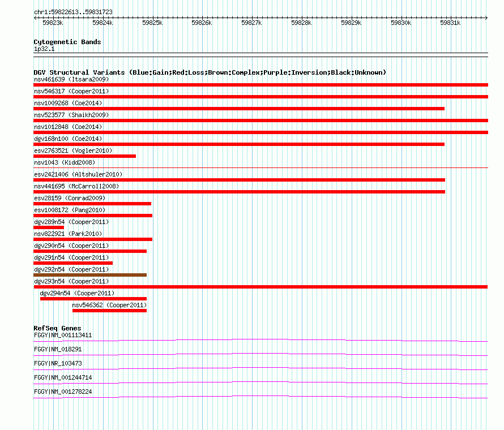
Task: Select dgv291n54 (Cooper2011) label
Action: coord(71,257)
